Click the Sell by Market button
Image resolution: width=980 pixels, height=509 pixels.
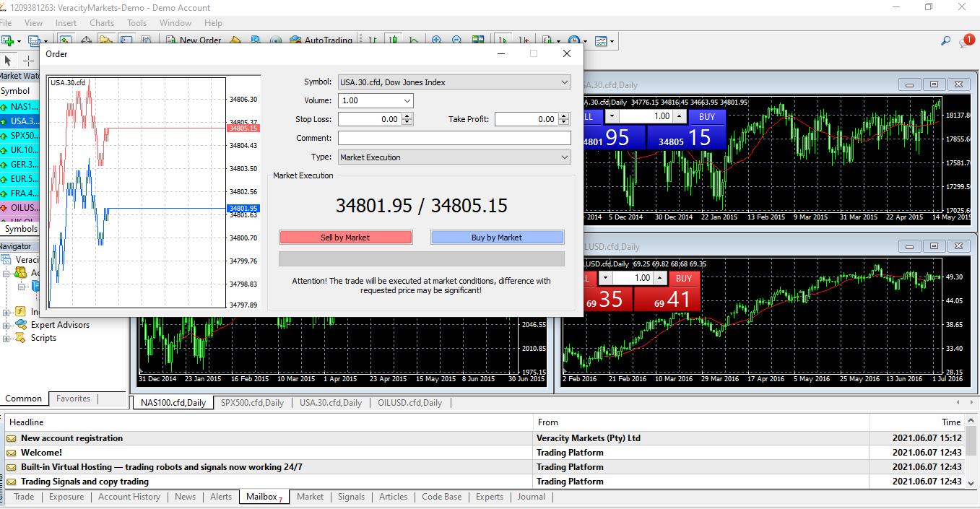coord(345,237)
